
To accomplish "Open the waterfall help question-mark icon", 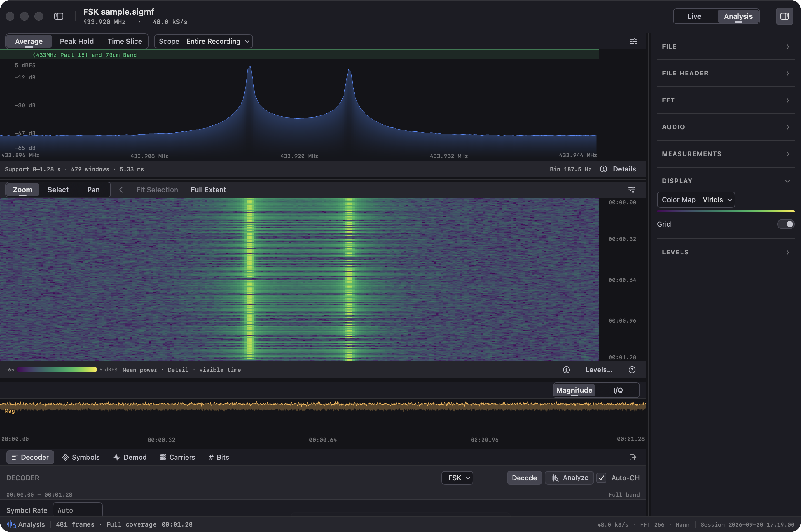I will coord(632,370).
